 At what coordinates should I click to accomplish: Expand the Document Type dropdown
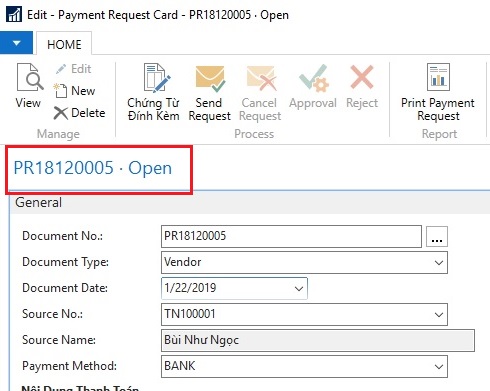point(439,263)
